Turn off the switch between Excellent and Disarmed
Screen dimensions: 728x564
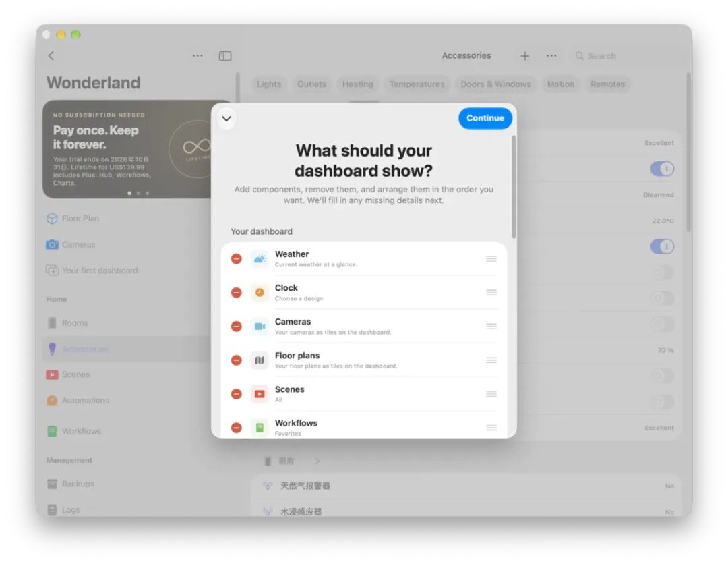[662, 169]
